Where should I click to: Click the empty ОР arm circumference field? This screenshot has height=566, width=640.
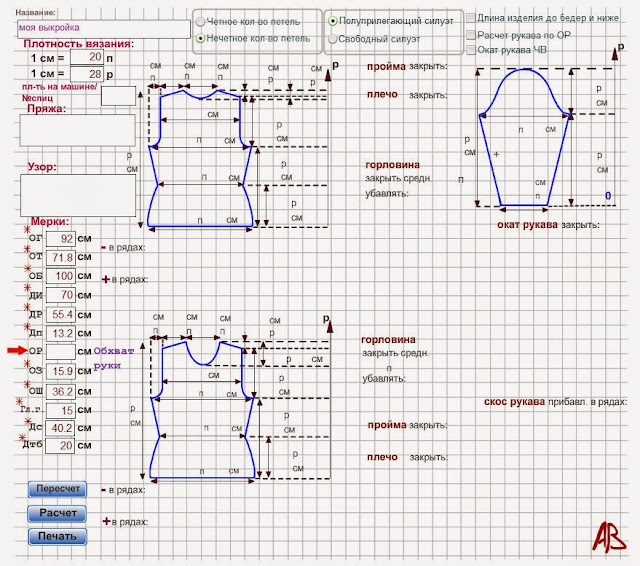coord(61,351)
